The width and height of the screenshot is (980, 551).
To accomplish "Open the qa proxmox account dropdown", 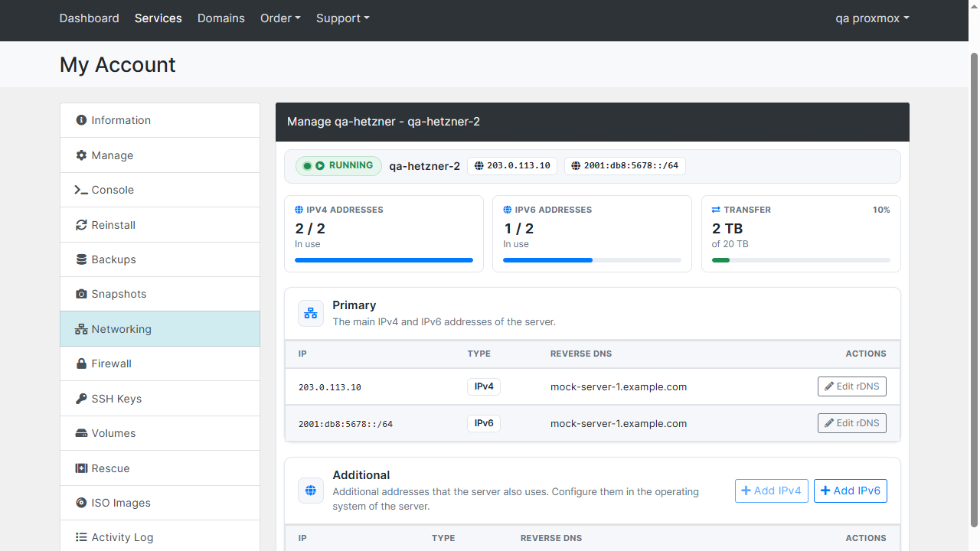I will (x=872, y=18).
